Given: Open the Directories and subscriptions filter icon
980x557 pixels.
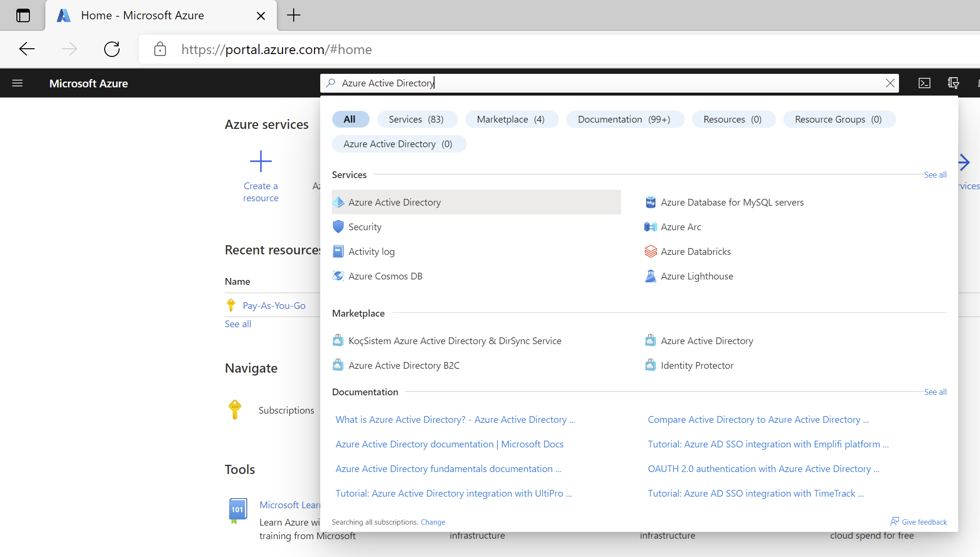Looking at the screenshot, I should pyautogui.click(x=953, y=83).
